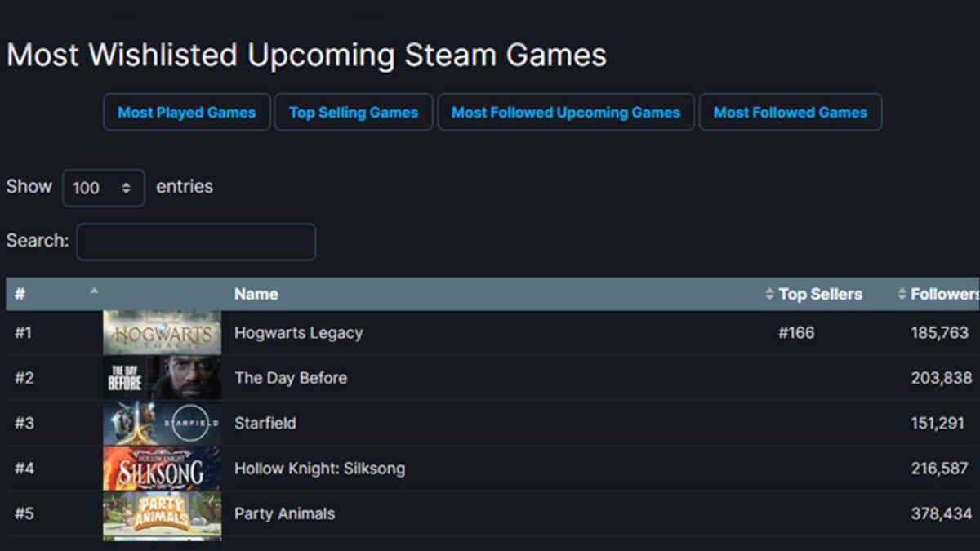Click the Hogwarts Legacy cover image

[161, 332]
